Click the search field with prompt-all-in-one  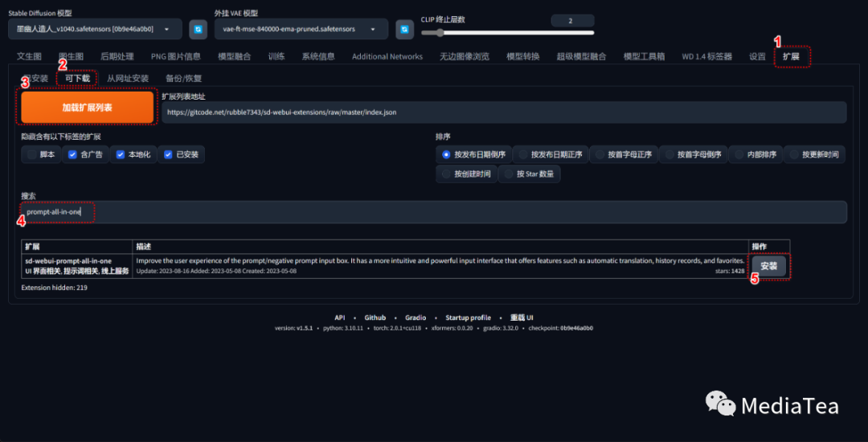click(434, 212)
